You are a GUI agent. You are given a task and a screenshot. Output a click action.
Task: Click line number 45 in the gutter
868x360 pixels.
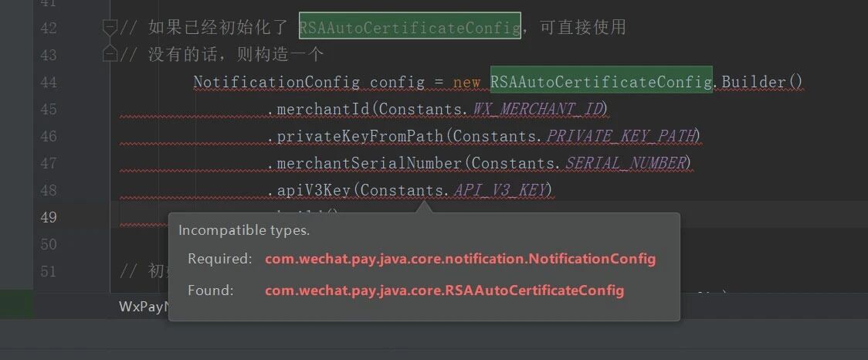pyautogui.click(x=49, y=109)
